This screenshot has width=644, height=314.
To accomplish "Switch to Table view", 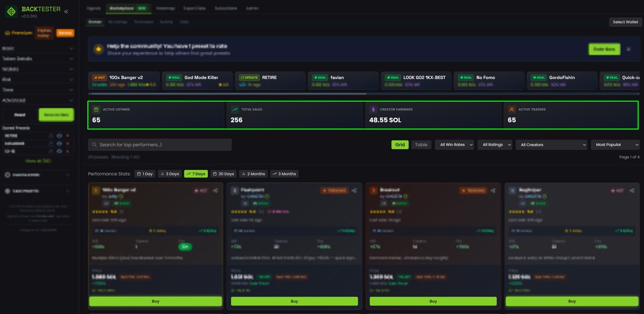I will [x=421, y=145].
